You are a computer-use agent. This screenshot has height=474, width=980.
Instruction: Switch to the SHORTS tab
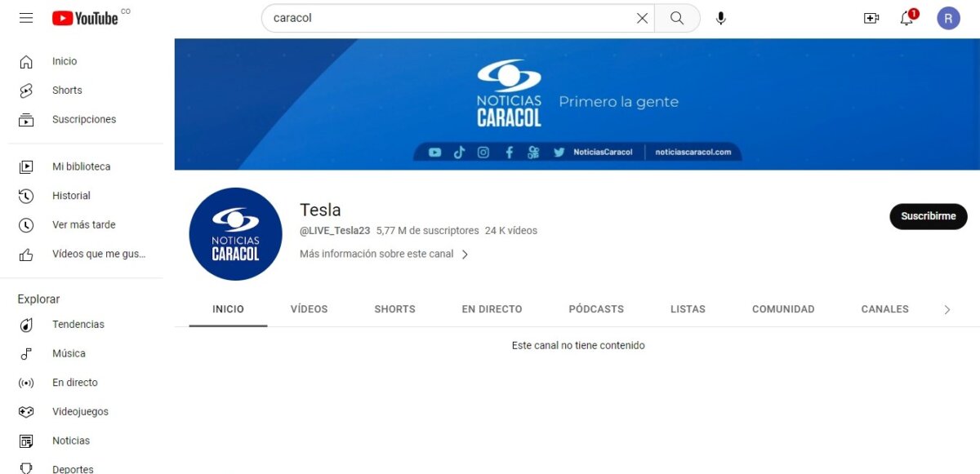[394, 309]
